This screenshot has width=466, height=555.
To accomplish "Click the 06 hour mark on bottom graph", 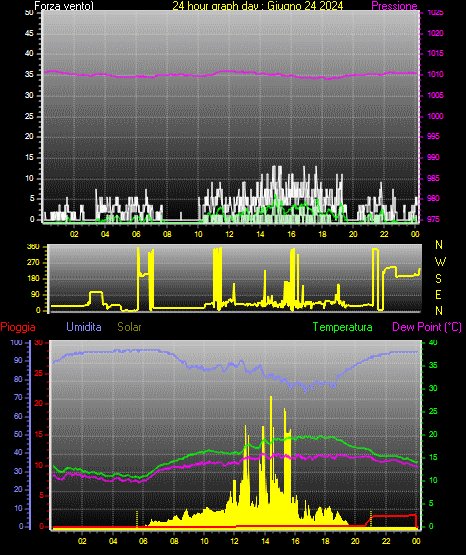I will click(143, 541).
